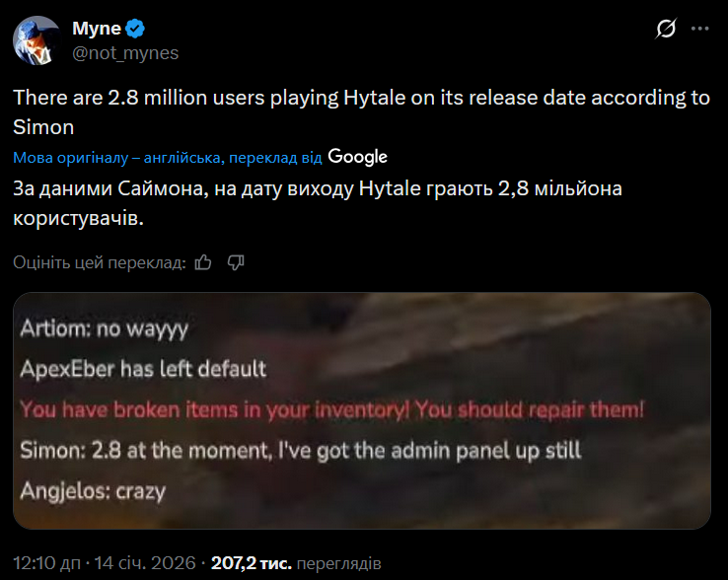Click Simon's "2.8 at the moment" chat line
Screen dimensions: 728x580
pos(300,450)
